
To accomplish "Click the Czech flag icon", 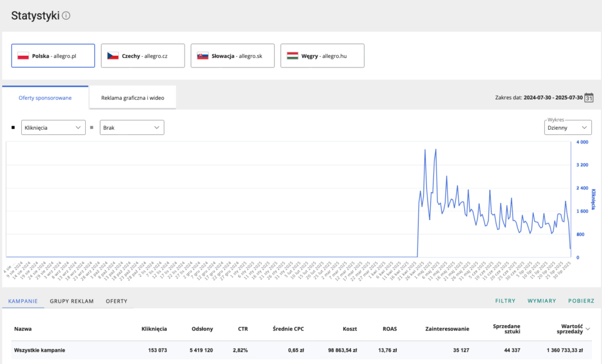I will coord(113,56).
